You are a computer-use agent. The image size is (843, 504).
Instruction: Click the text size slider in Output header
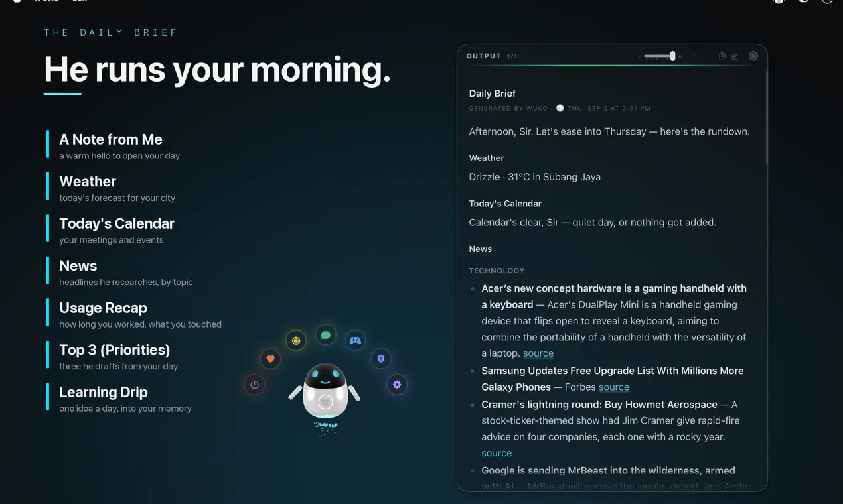[660, 56]
